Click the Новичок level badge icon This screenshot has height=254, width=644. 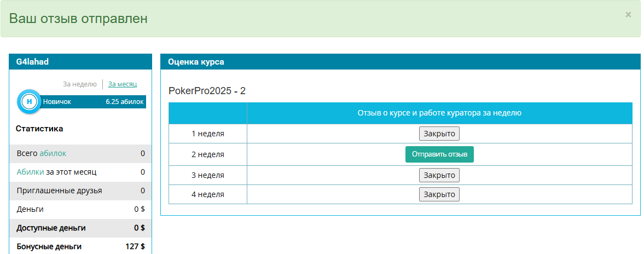[x=29, y=101]
